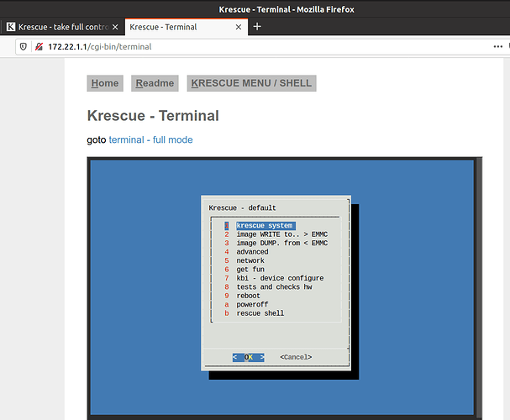Click the Krescue - default dialog title
Screen dimensions: 510x420
242,208
